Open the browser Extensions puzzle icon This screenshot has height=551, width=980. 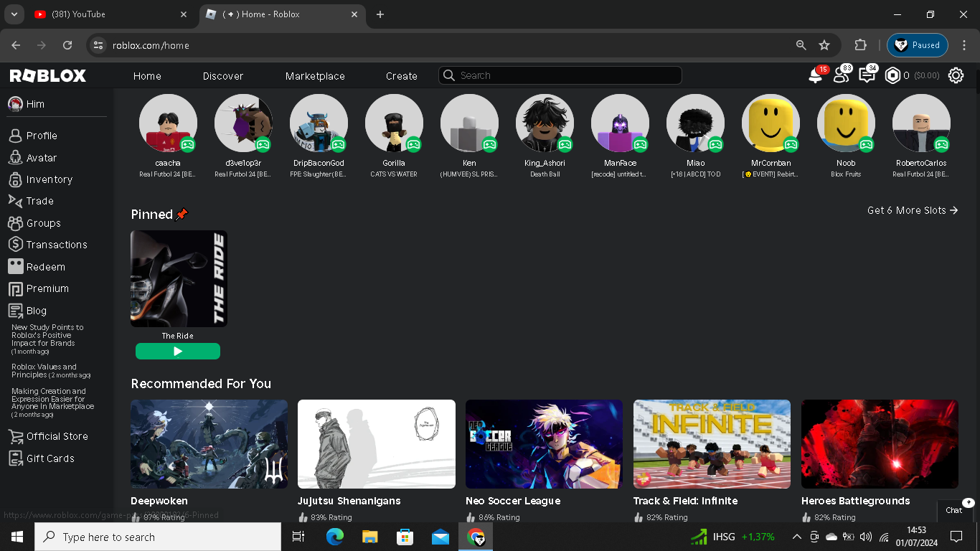tap(861, 45)
